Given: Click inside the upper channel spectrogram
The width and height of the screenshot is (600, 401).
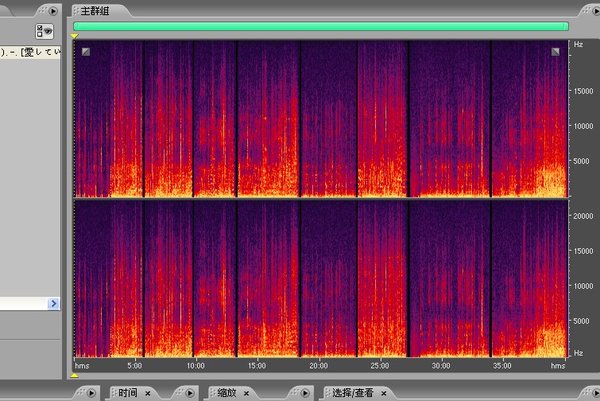Looking at the screenshot, I should tap(321, 119).
